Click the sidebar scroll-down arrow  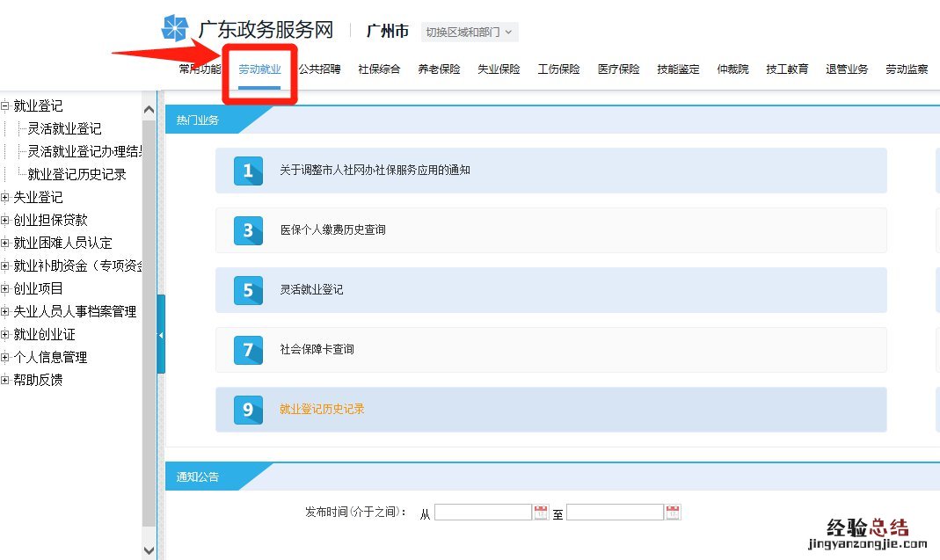coord(149,549)
